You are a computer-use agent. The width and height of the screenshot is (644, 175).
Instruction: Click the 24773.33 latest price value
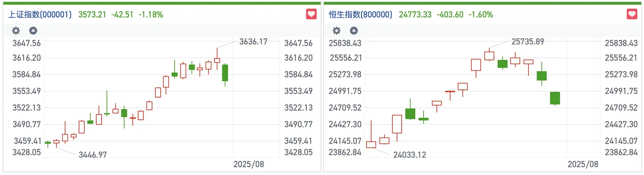[415, 15]
